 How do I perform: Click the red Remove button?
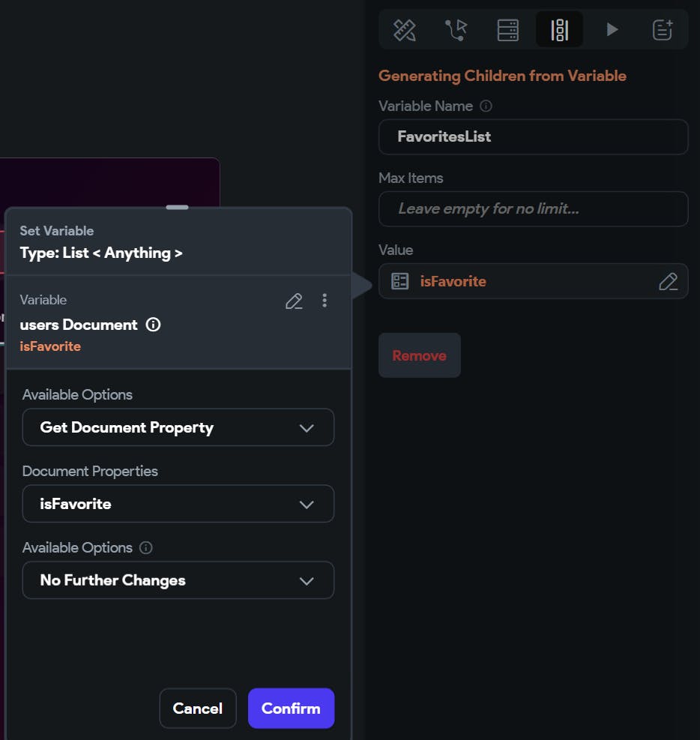[419, 355]
